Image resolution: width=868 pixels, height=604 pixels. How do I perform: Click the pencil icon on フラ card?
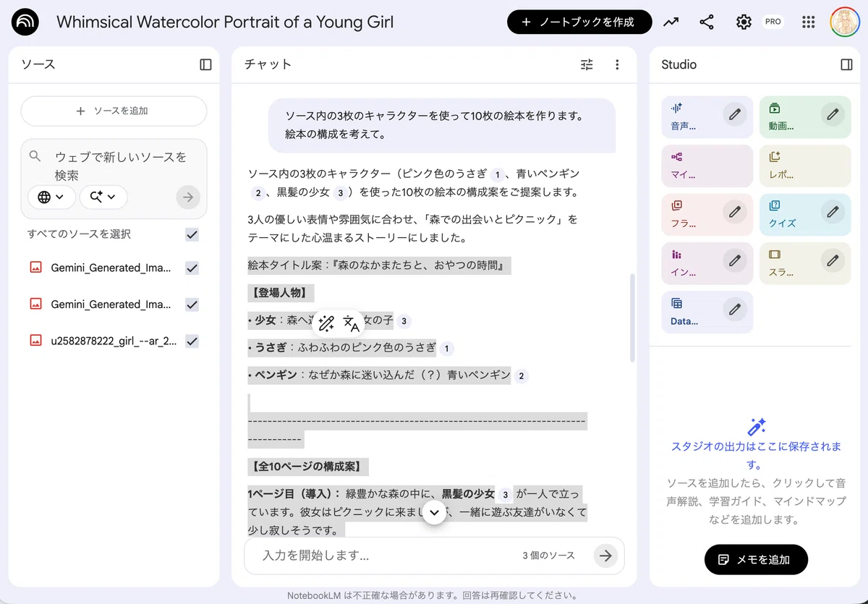tap(735, 212)
